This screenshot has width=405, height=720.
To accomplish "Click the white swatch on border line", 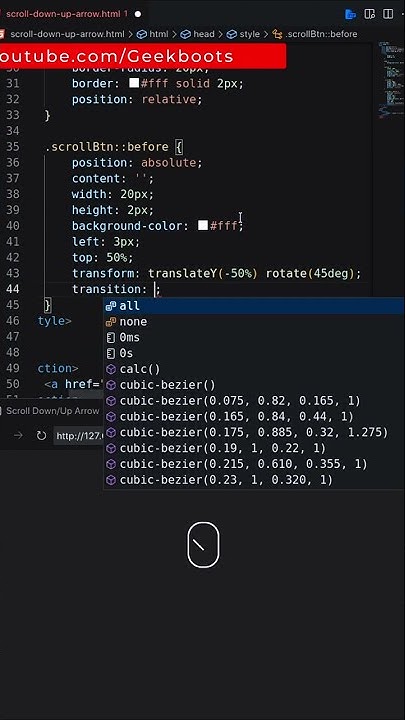I will 134,83.
